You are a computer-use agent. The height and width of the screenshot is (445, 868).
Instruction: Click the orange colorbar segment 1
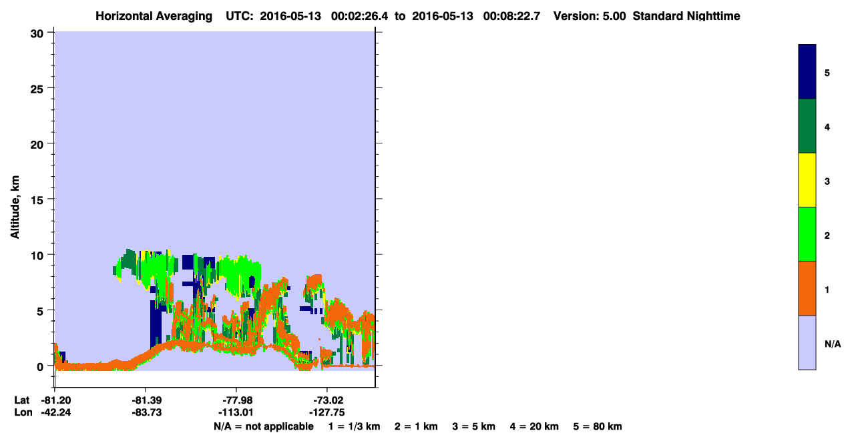tap(807, 288)
